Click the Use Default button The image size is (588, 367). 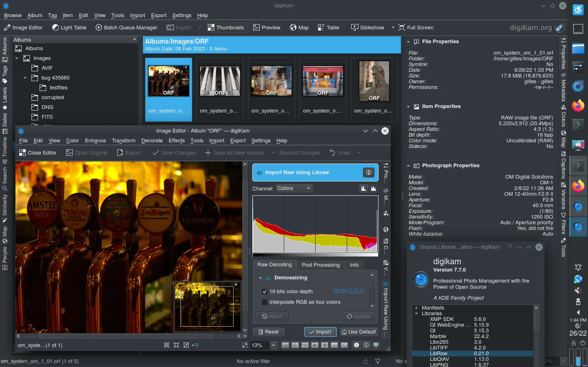(x=359, y=332)
